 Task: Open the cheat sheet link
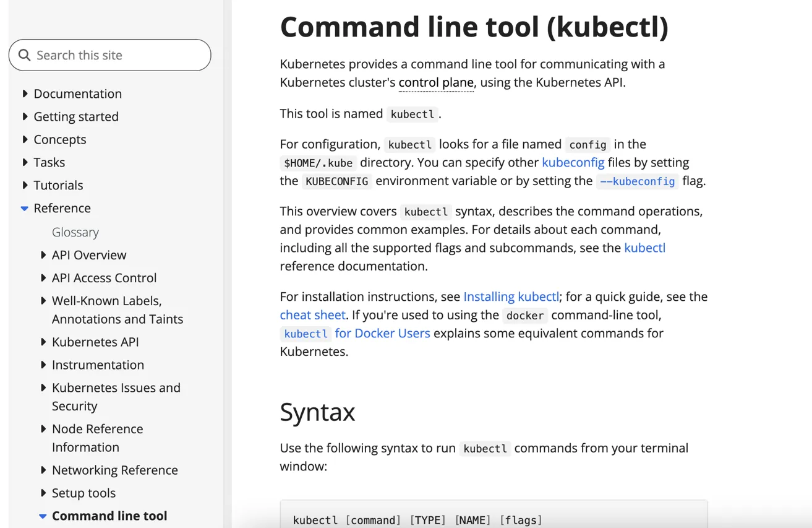[312, 314]
